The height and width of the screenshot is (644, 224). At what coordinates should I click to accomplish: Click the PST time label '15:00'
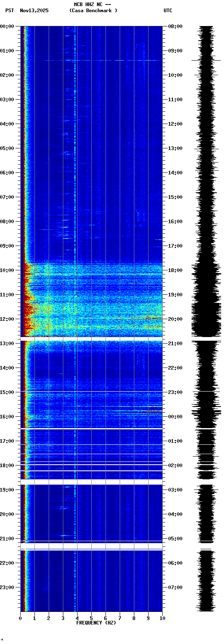(x=7, y=392)
